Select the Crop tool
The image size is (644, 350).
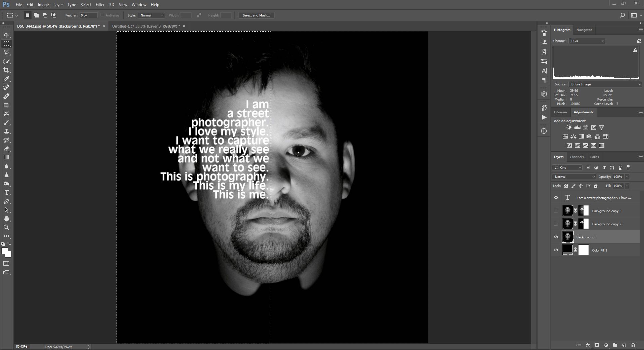pos(6,70)
